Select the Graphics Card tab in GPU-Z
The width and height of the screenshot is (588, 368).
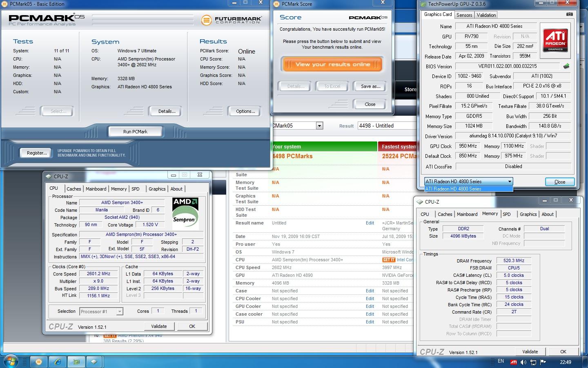point(438,14)
